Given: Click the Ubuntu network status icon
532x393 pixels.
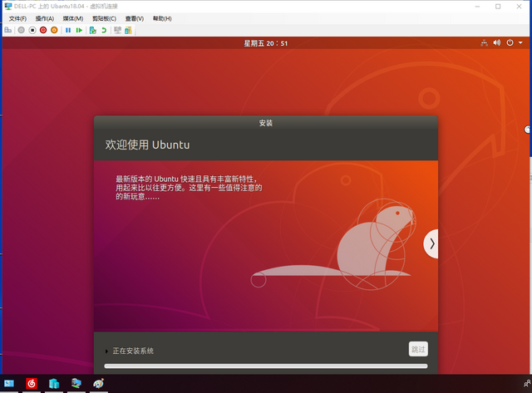Looking at the screenshot, I should coord(484,42).
